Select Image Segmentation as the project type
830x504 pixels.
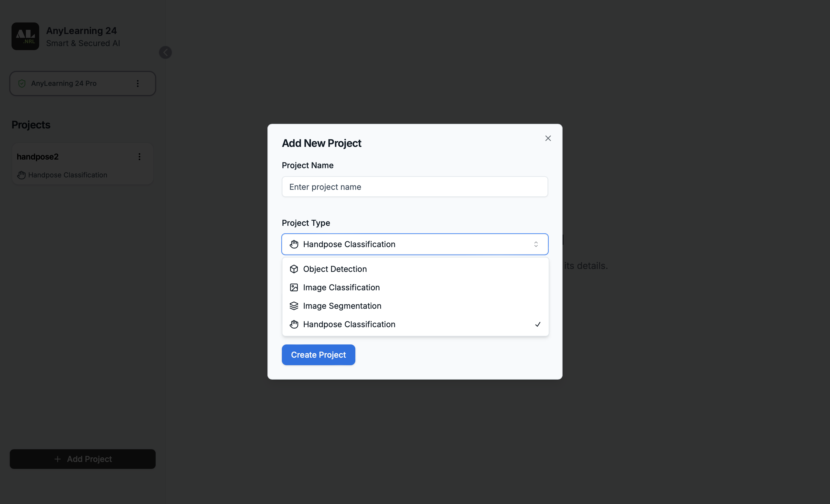coord(342,306)
